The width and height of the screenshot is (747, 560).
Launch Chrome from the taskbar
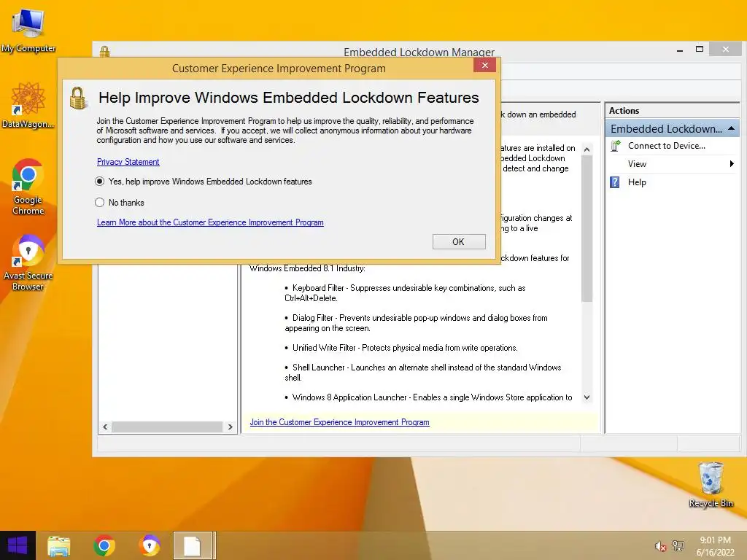click(x=104, y=545)
